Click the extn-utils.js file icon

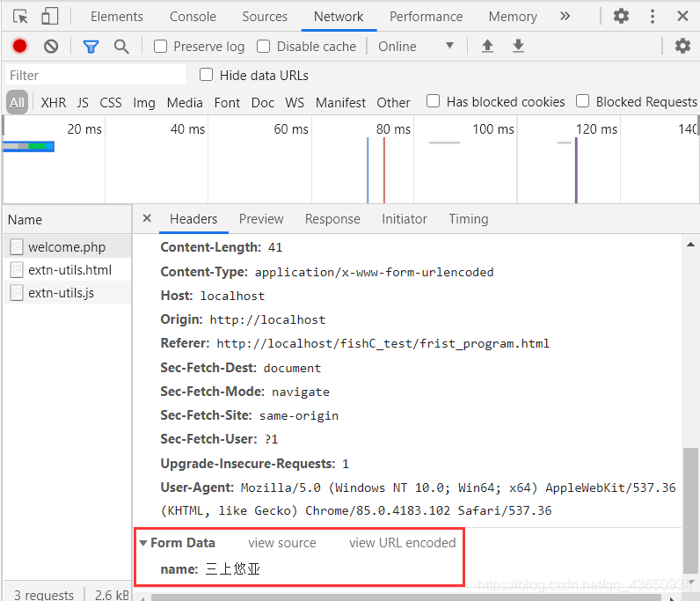[17, 293]
